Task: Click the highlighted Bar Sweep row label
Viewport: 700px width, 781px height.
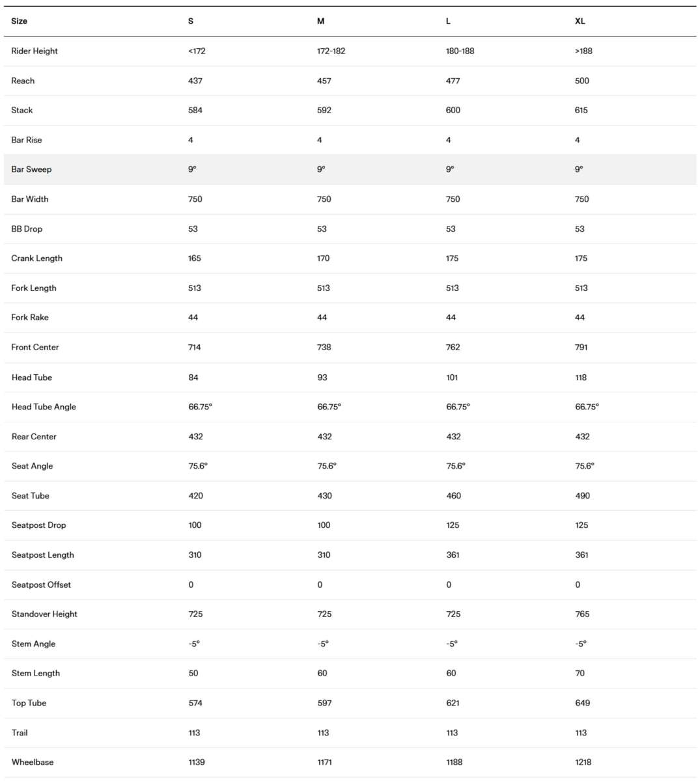Action: point(31,169)
